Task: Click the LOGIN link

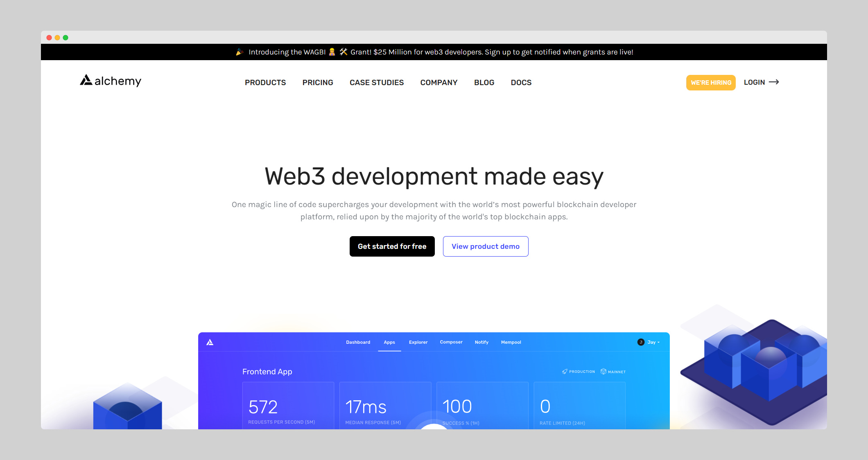Action: point(754,82)
